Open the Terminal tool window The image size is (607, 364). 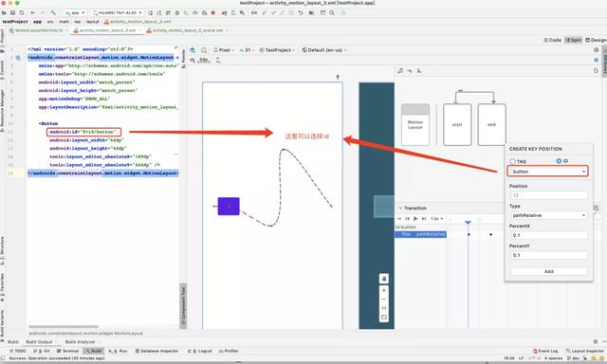pos(67,351)
